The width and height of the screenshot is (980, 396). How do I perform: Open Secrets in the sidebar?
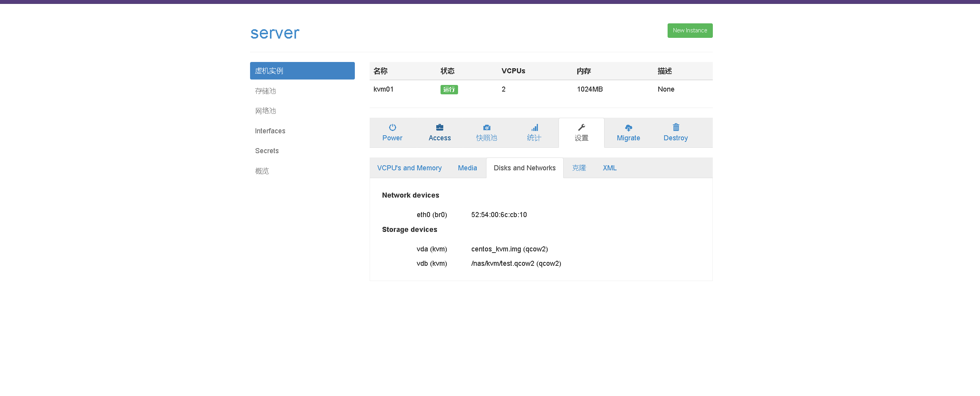pyautogui.click(x=302, y=151)
